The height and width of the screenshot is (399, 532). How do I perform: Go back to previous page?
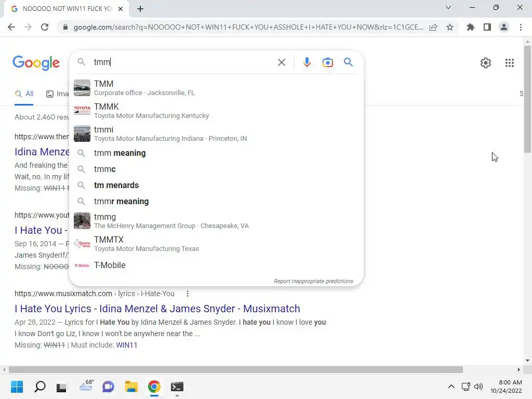(x=11, y=27)
